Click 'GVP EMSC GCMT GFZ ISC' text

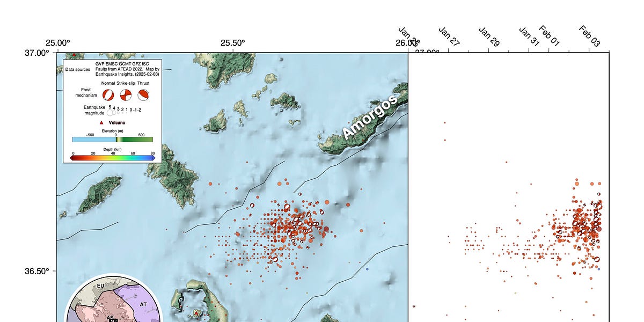click(122, 63)
